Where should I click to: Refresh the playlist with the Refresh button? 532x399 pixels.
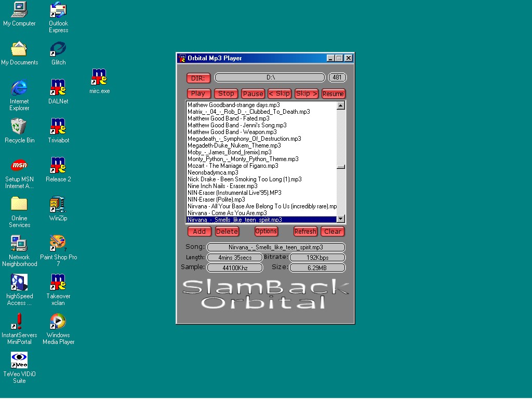305,232
